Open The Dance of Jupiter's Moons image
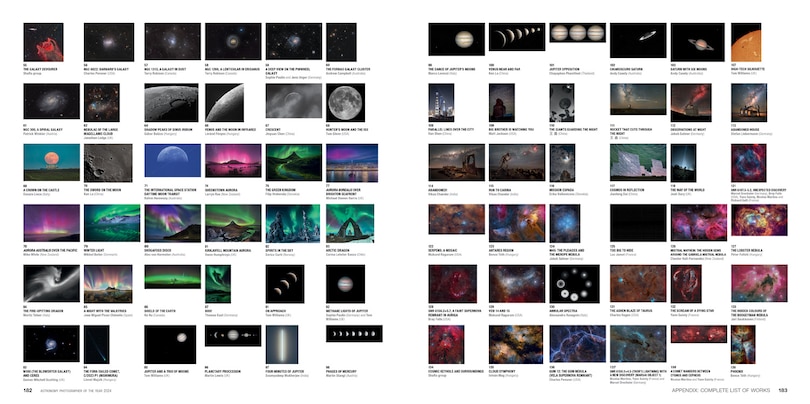810x404 pixels. 457,39
